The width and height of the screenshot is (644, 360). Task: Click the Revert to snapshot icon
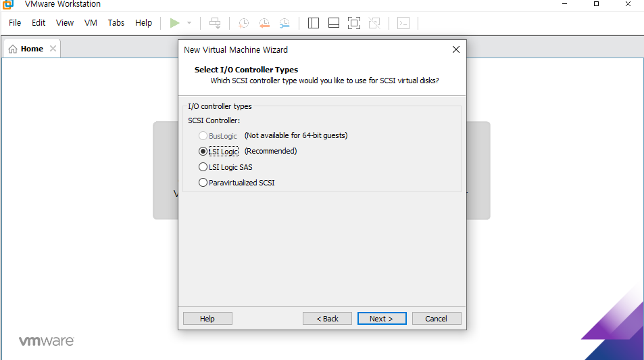264,23
